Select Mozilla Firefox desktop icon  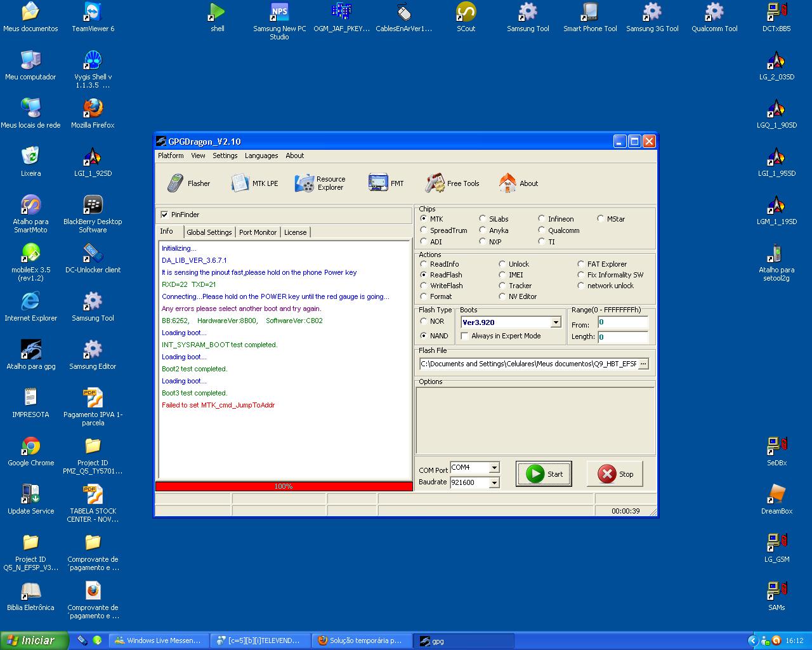pos(93,114)
